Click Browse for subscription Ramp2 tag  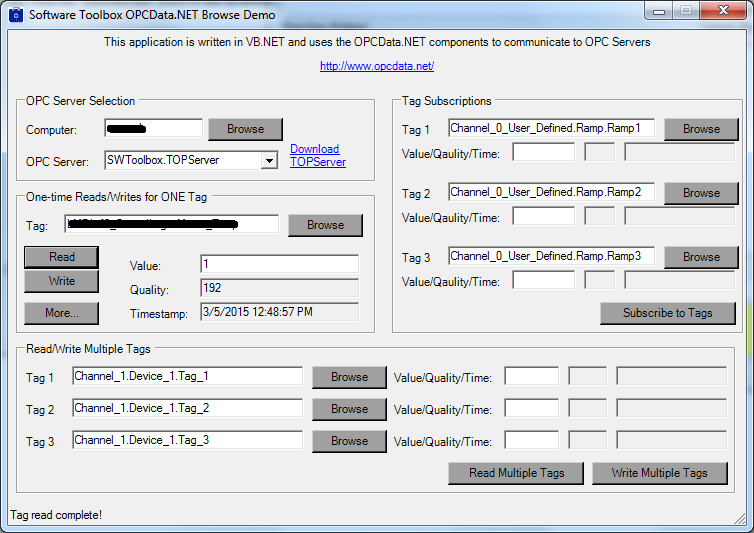pyautogui.click(x=701, y=193)
